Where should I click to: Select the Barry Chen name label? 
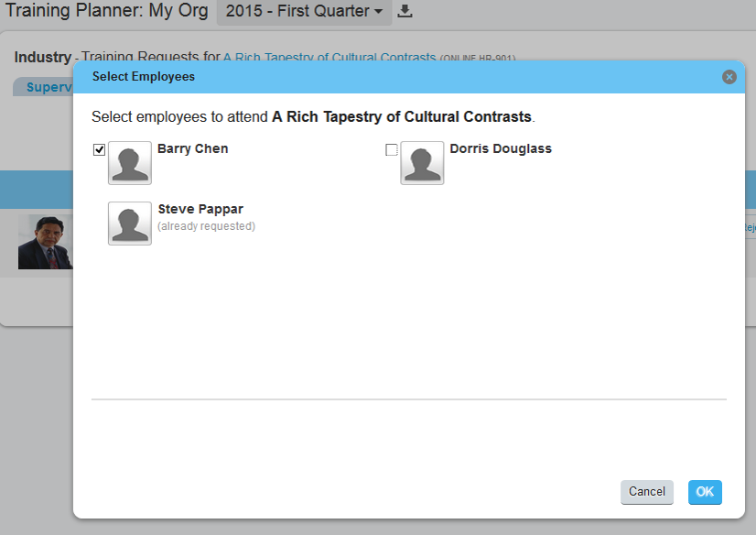[193, 148]
